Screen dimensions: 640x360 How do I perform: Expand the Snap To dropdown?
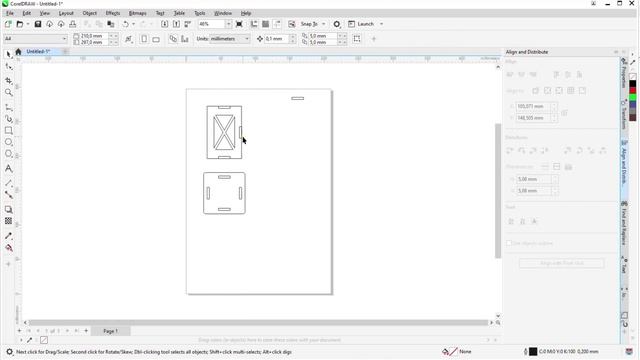[x=324, y=24]
